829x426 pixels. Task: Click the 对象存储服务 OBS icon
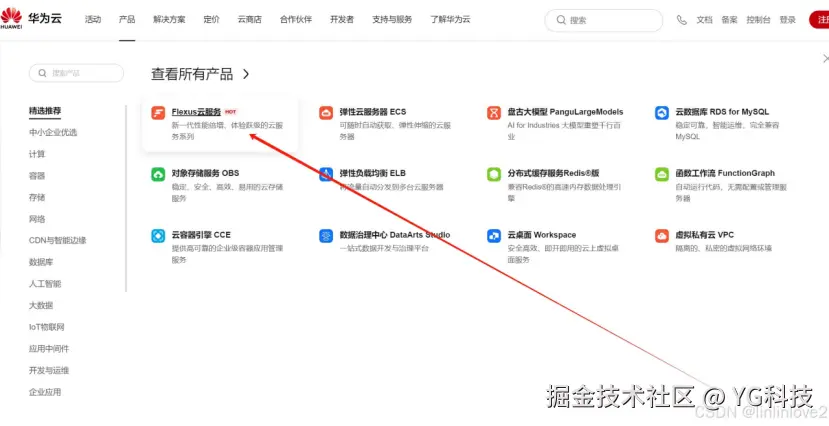(158, 174)
